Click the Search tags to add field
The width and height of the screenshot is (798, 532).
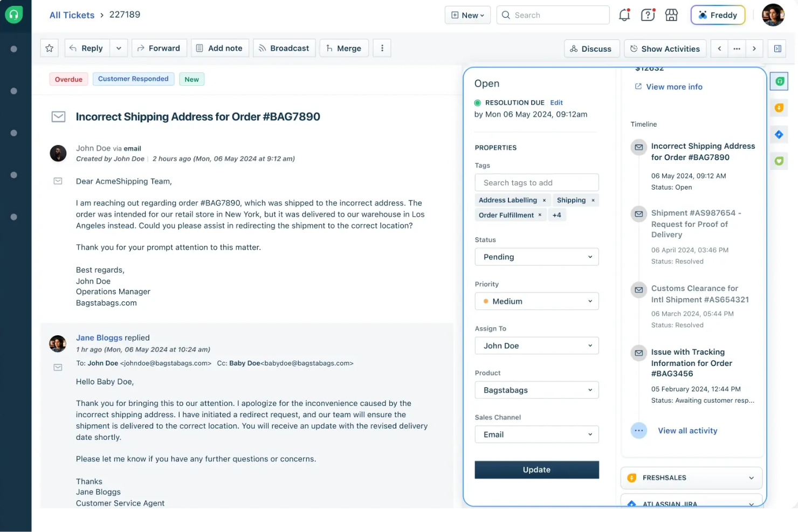coord(536,182)
